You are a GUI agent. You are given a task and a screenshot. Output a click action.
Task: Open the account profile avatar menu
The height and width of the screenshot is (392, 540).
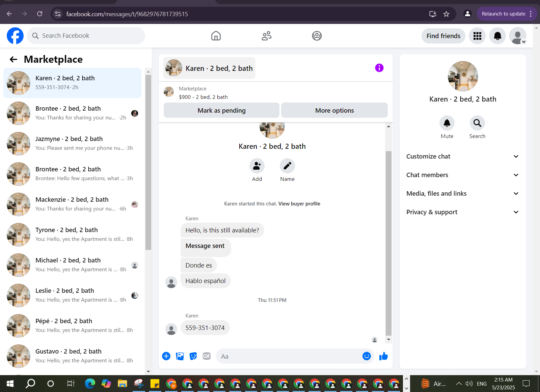tap(518, 36)
